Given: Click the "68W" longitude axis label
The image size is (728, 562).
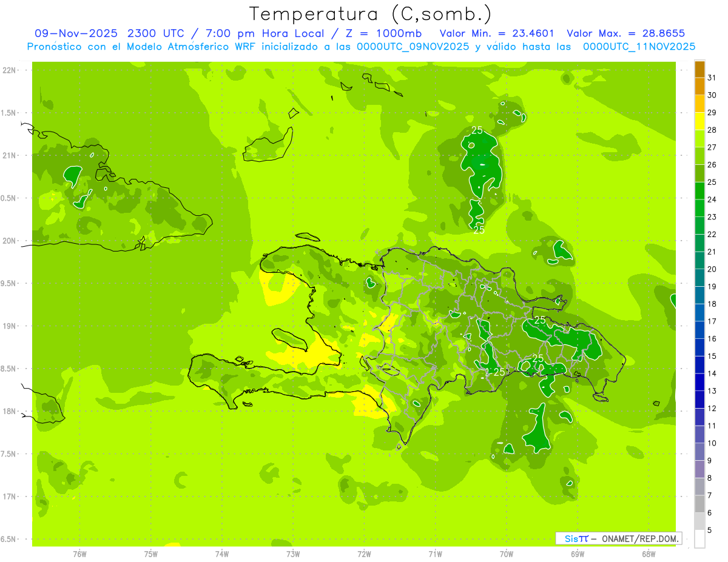Looking at the screenshot, I should pos(649,554).
